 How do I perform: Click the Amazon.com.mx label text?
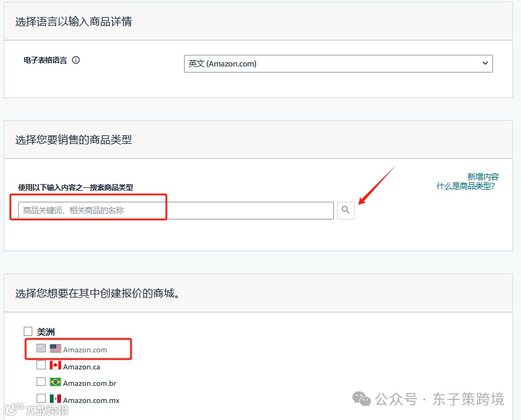click(91, 400)
